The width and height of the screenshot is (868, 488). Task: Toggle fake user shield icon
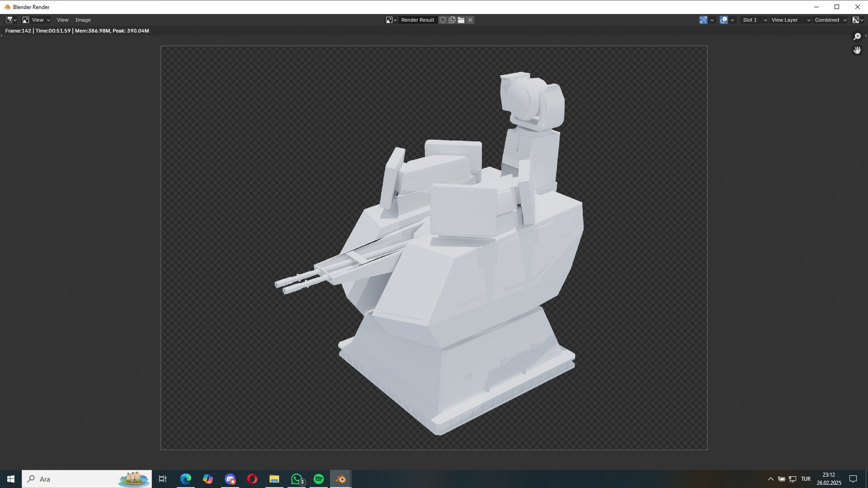pos(443,20)
